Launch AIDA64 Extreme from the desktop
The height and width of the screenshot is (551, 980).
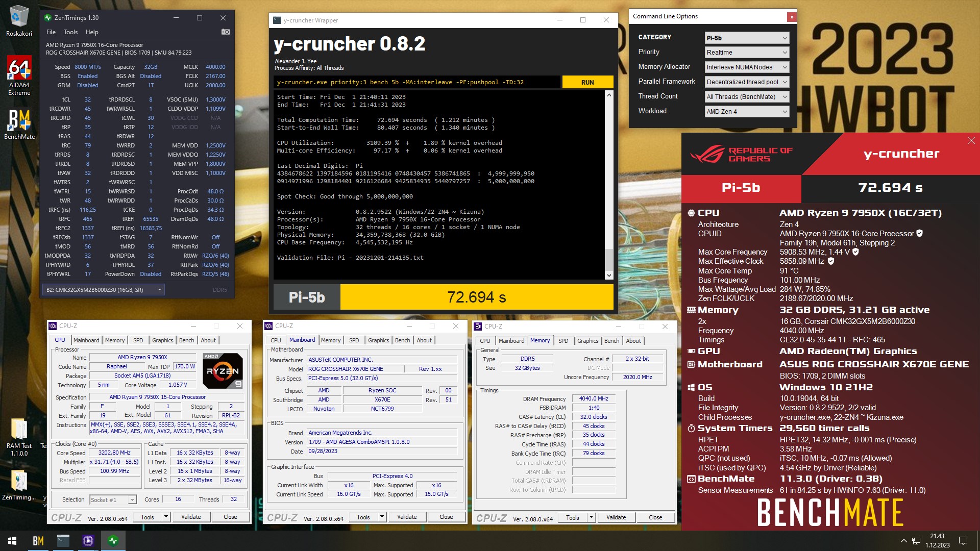19,75
